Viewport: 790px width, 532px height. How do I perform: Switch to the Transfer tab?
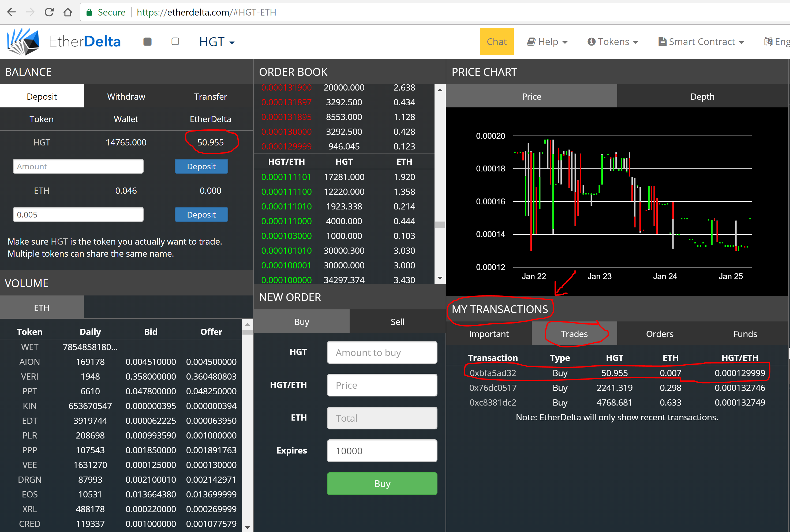tap(211, 96)
